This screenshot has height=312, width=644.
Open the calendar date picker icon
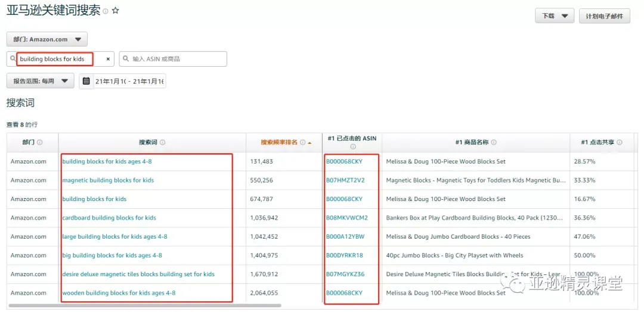pyautogui.click(x=86, y=81)
